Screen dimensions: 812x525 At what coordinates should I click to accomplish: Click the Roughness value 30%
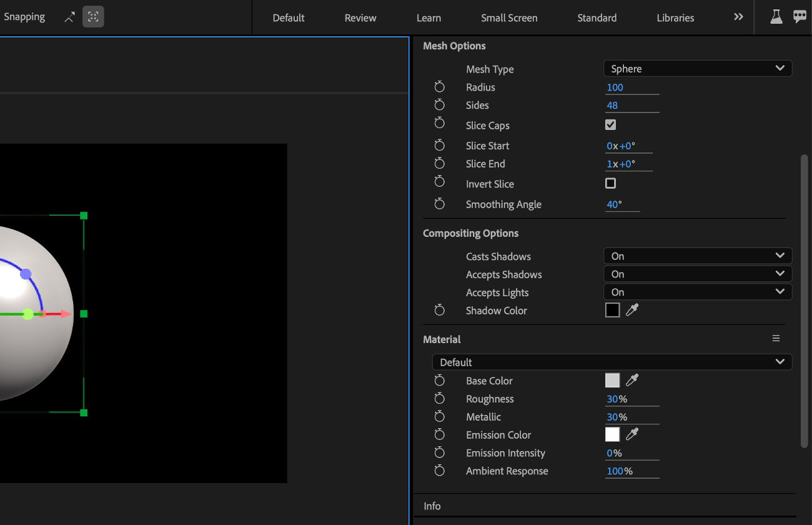coord(616,399)
